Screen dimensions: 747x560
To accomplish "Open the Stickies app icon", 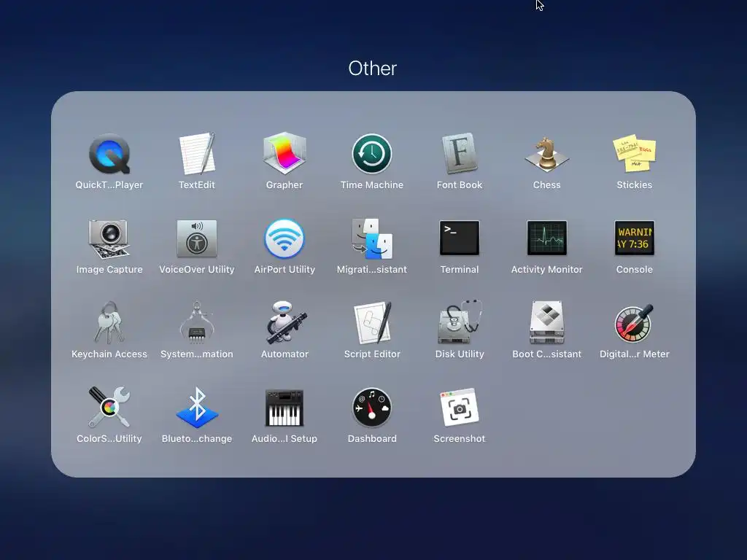I will point(634,154).
